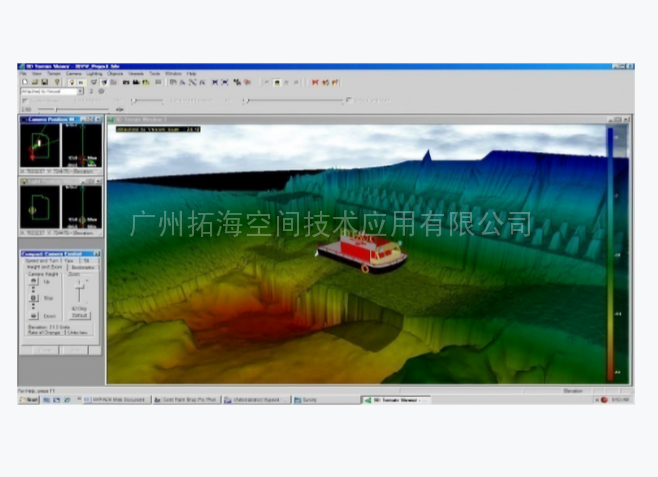
Task: Click the Up camera height button icon
Action: 33,283
